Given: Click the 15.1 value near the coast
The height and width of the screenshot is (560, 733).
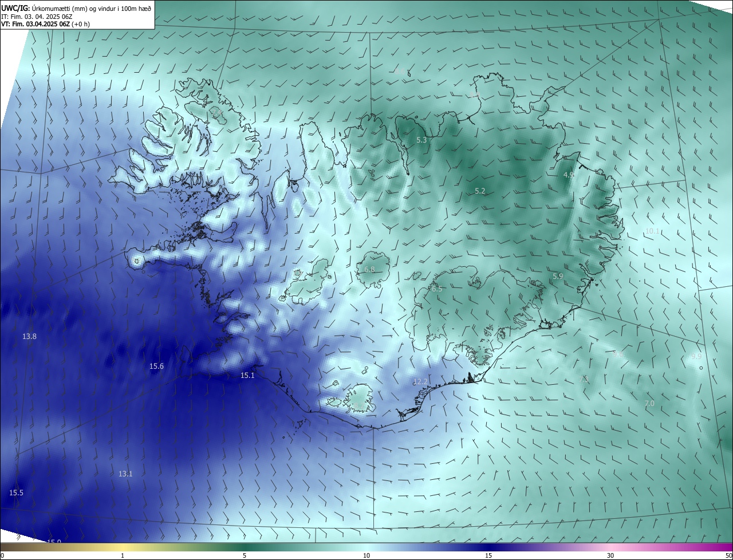Looking at the screenshot, I should tap(247, 376).
